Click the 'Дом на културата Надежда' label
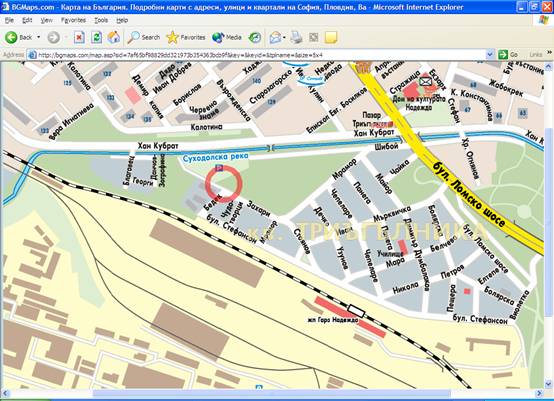The height and width of the screenshot is (401, 554). [x=418, y=103]
